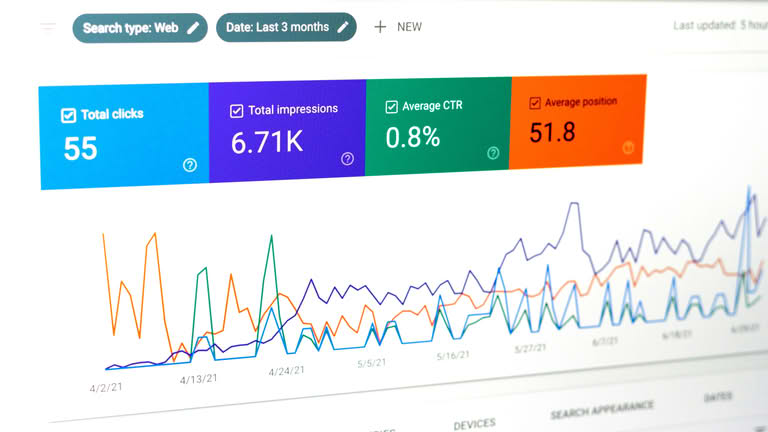The image size is (768, 432).
Task: Open help icon on Total impressions card
Action: [347, 159]
